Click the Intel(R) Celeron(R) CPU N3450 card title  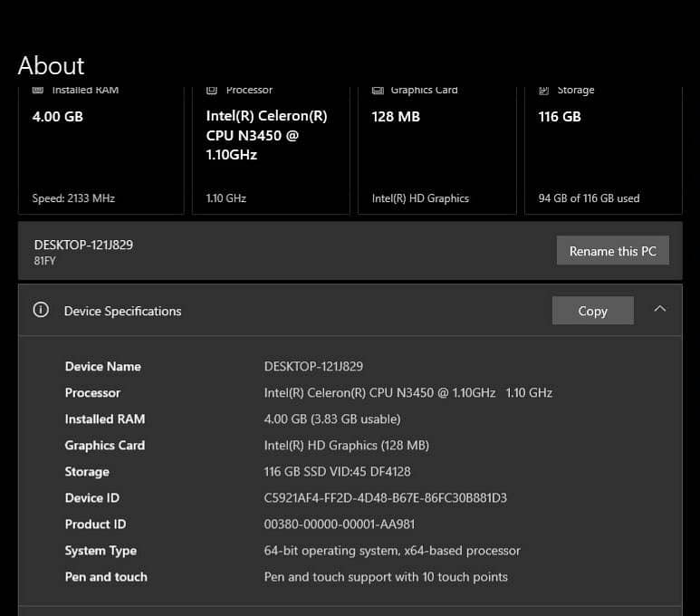(266, 135)
